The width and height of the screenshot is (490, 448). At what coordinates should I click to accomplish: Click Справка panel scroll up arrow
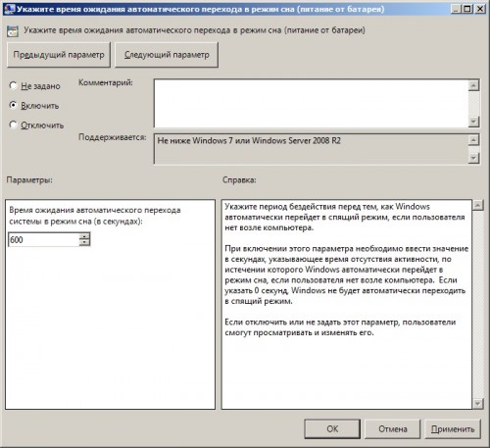(x=477, y=205)
